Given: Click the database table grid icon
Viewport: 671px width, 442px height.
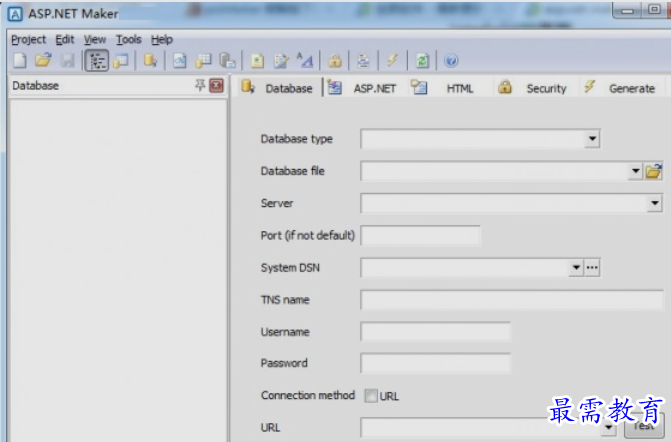Looking at the screenshot, I should [203, 61].
